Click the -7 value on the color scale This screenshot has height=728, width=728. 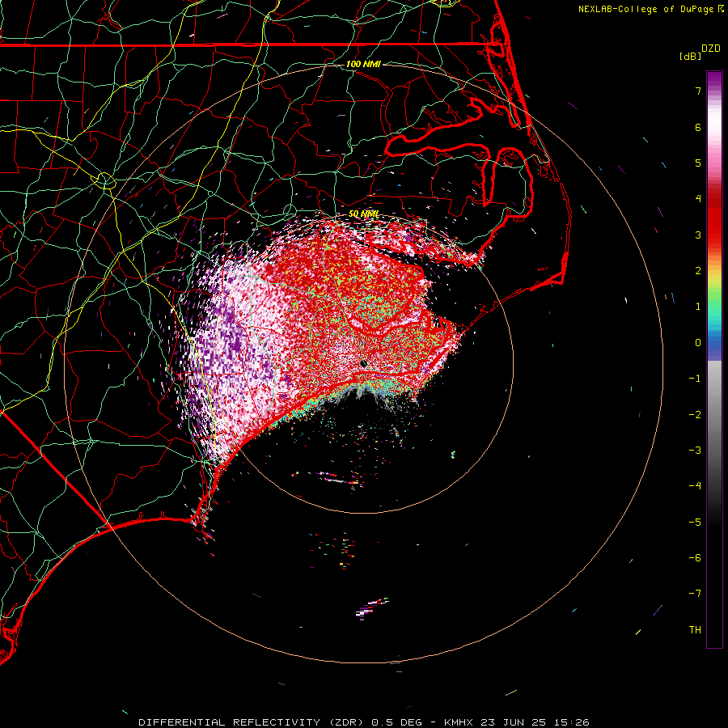tap(695, 594)
